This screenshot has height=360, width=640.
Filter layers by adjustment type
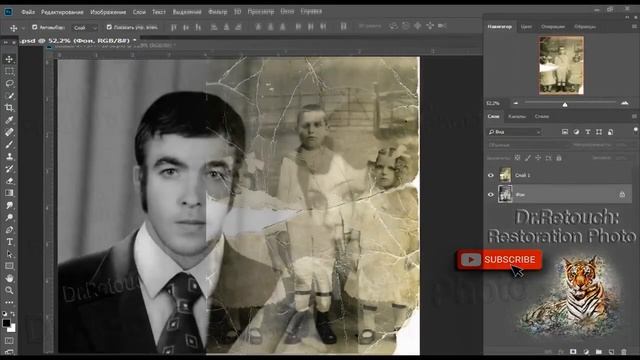[576, 132]
